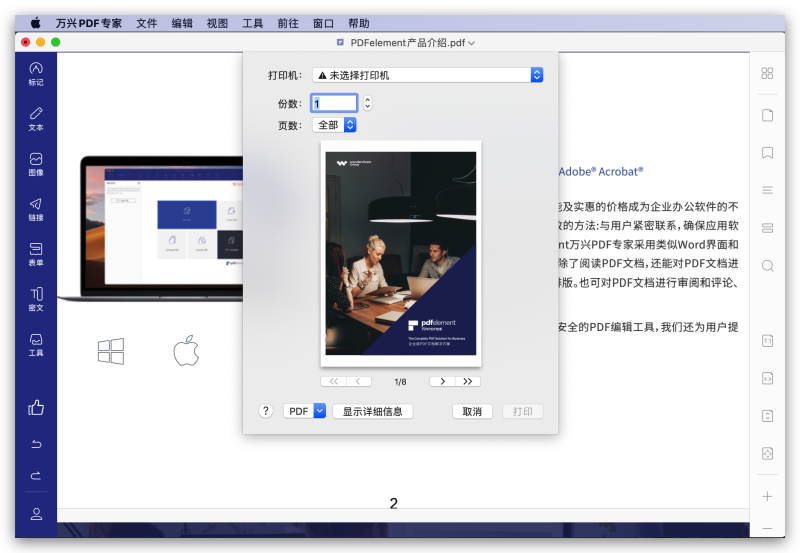Show the bookmark panel icon
Viewport: 800px width, 553px height.
(x=767, y=153)
